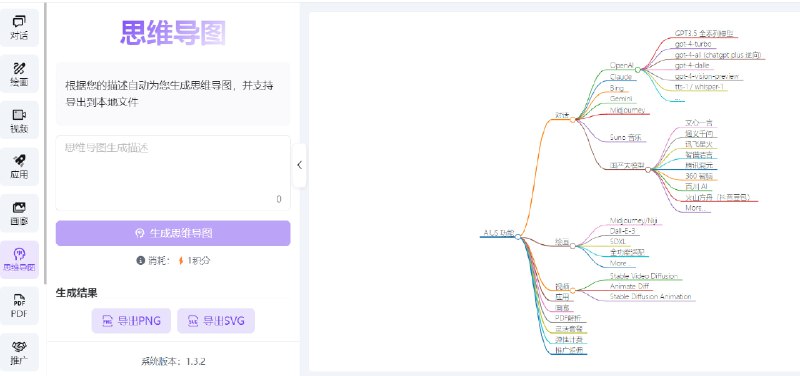This screenshot has width=800, height=376.
Task: Select the Suno 音乐 node
Action: (626, 137)
